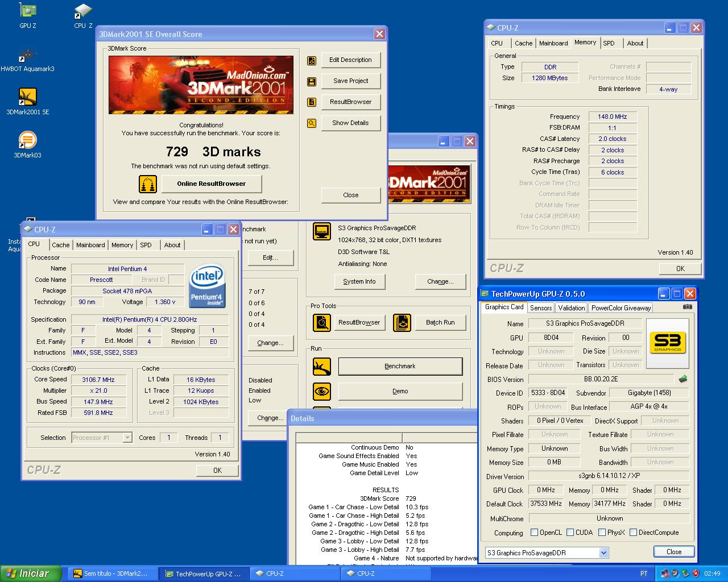This screenshot has width=728, height=582.
Task: Click the Online ResultBrowser tree icon
Action: [148, 184]
